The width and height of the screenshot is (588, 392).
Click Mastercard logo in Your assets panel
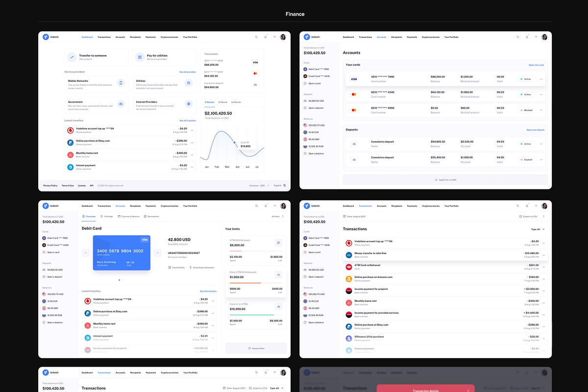pyautogui.click(x=255, y=73)
